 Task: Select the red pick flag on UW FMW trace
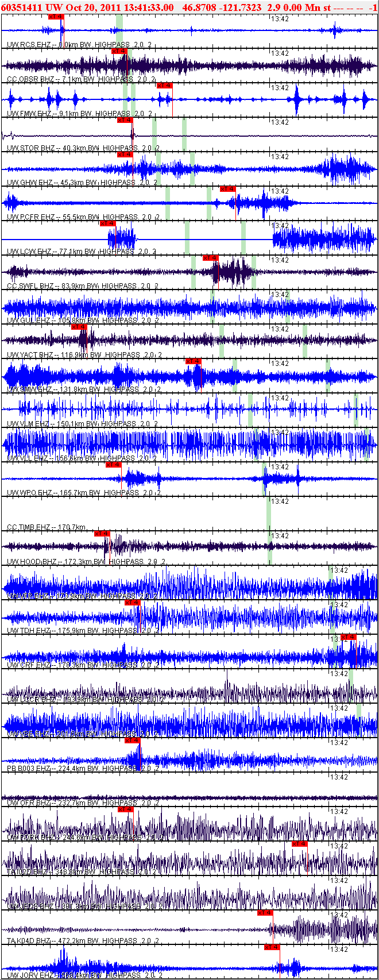pos(165,86)
